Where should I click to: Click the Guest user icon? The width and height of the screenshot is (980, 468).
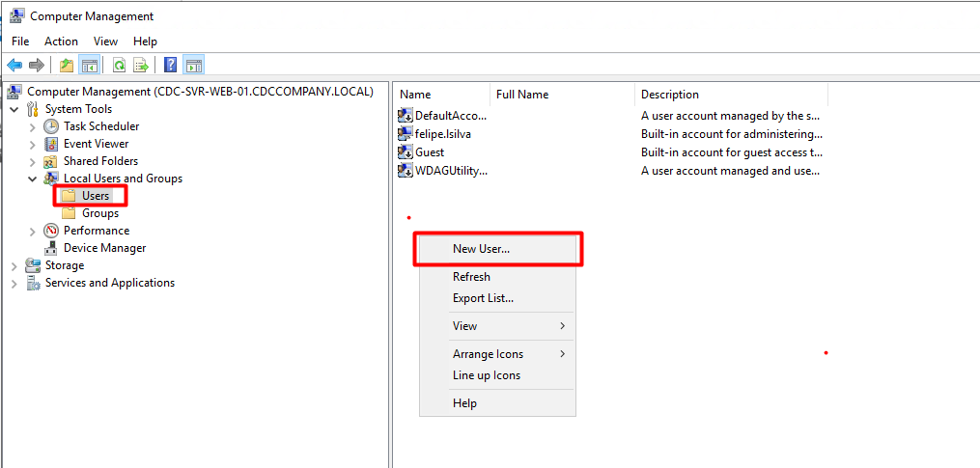tap(405, 151)
